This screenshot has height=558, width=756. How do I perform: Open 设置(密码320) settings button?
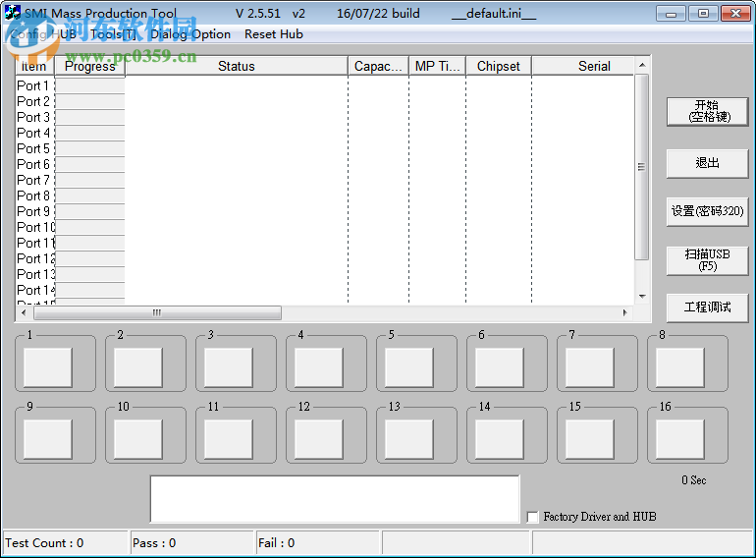(707, 211)
